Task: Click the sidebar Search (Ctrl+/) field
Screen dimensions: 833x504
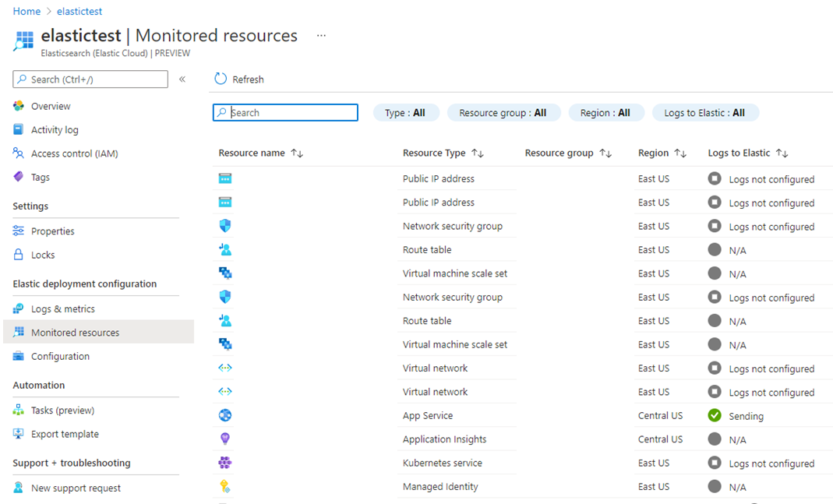Action: [90, 79]
